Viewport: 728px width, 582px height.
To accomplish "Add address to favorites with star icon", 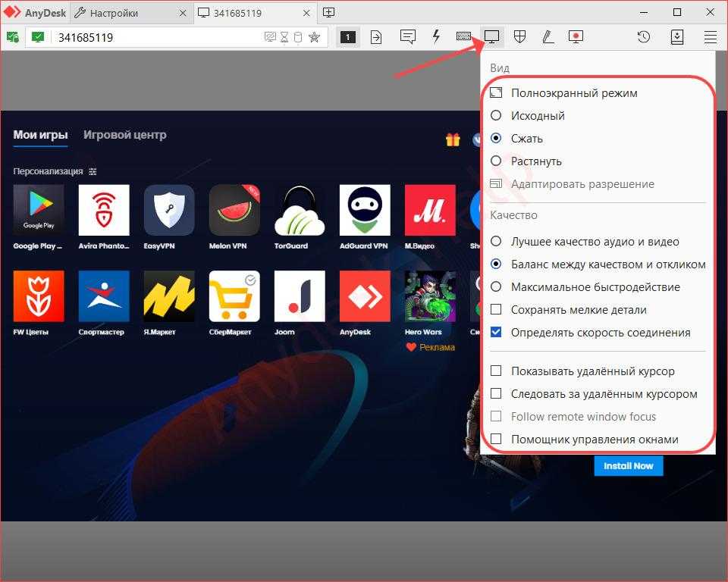I will coord(314,37).
